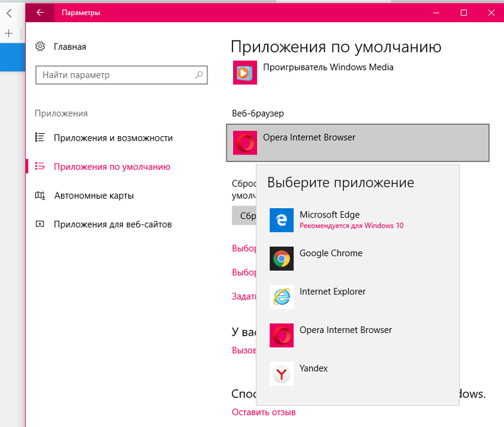Click the Yandex browser icon
504x427 pixels.
[282, 374]
